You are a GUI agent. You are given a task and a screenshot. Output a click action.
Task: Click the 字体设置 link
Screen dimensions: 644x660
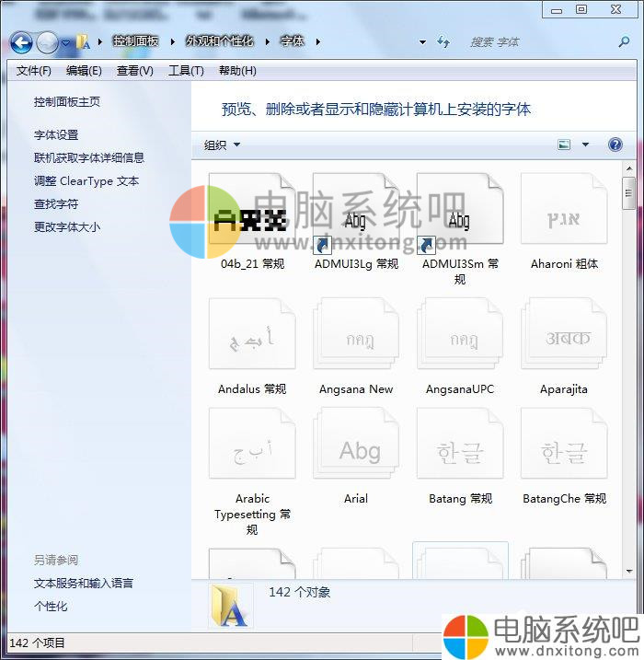(56, 134)
